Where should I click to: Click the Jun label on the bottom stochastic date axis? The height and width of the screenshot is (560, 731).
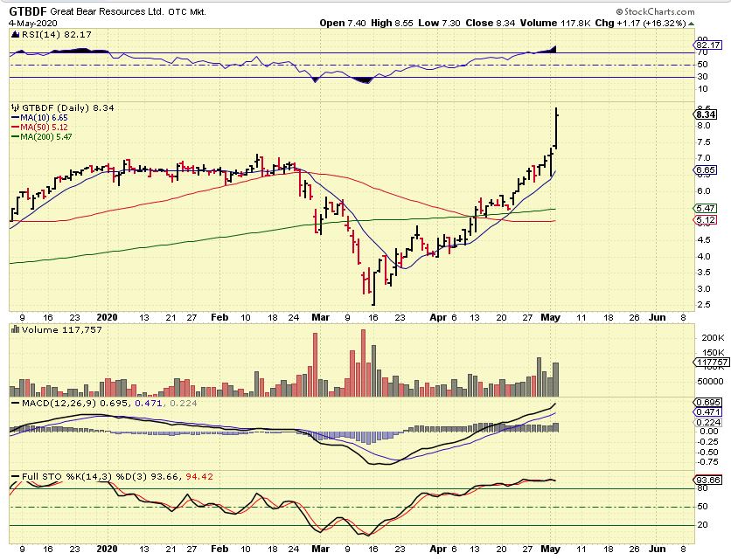(658, 549)
